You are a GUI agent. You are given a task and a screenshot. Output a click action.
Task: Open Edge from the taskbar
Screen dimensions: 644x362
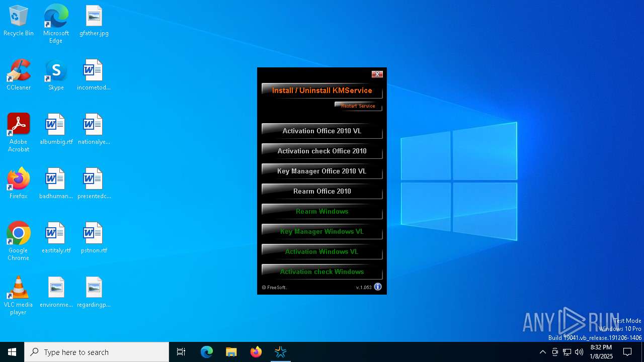click(x=207, y=352)
